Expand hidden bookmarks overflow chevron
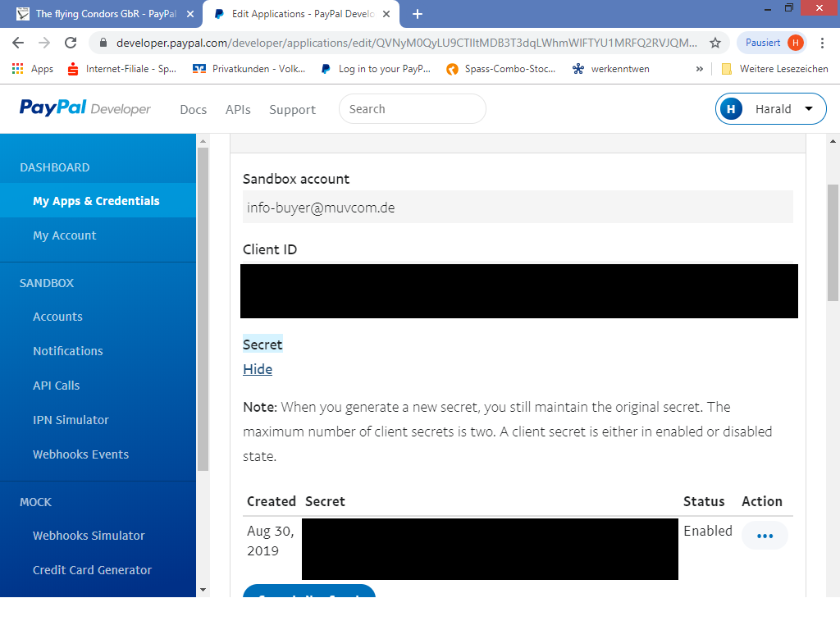This screenshot has width=840, height=630. (700, 69)
